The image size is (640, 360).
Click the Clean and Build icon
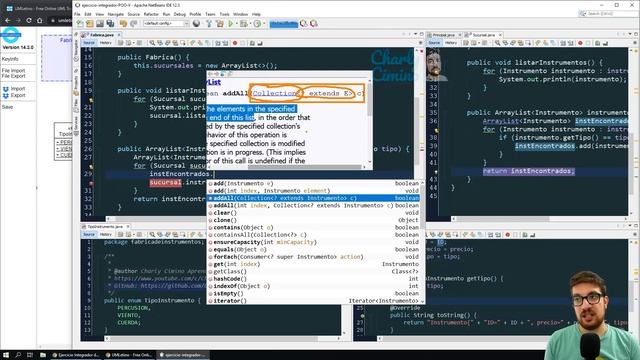point(220,24)
